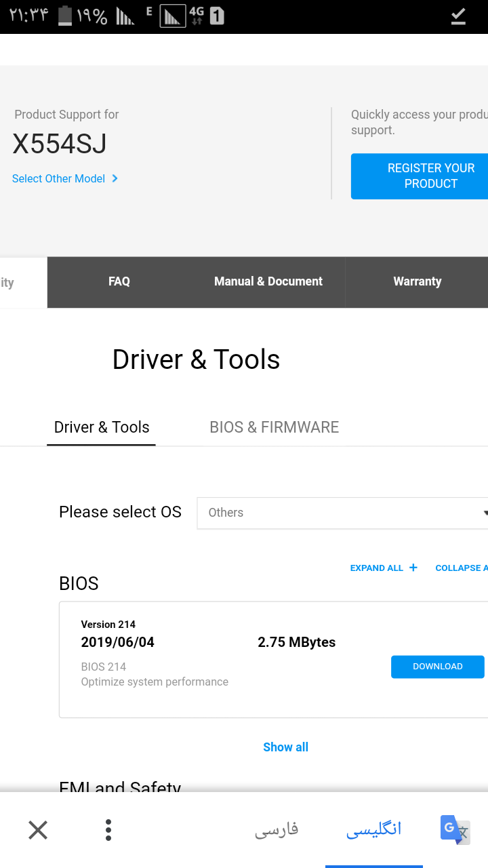Tap the SIM 1 indicator icon
This screenshot has height=868, width=488.
[217, 16]
